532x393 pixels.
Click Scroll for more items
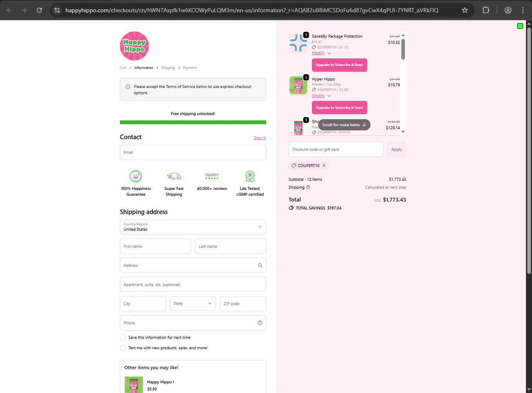coord(344,125)
